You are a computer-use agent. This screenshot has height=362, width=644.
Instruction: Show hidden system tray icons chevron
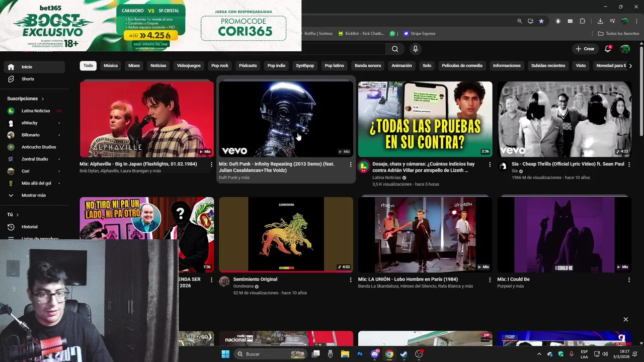pyautogui.click(x=539, y=354)
